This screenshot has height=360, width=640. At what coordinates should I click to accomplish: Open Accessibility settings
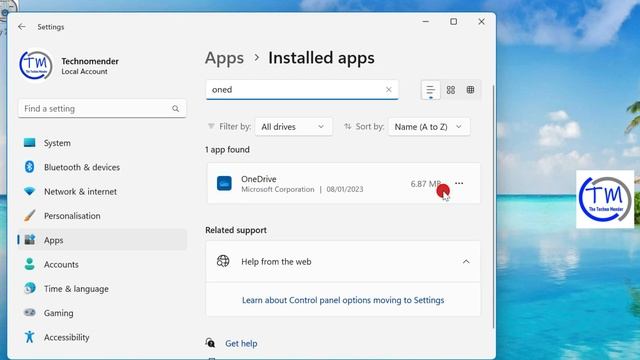click(102, 337)
